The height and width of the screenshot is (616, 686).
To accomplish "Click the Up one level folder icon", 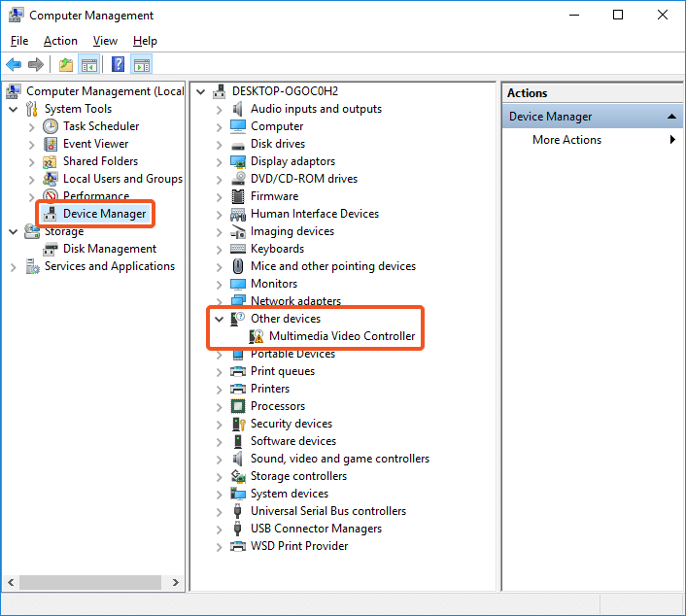I will [66, 65].
